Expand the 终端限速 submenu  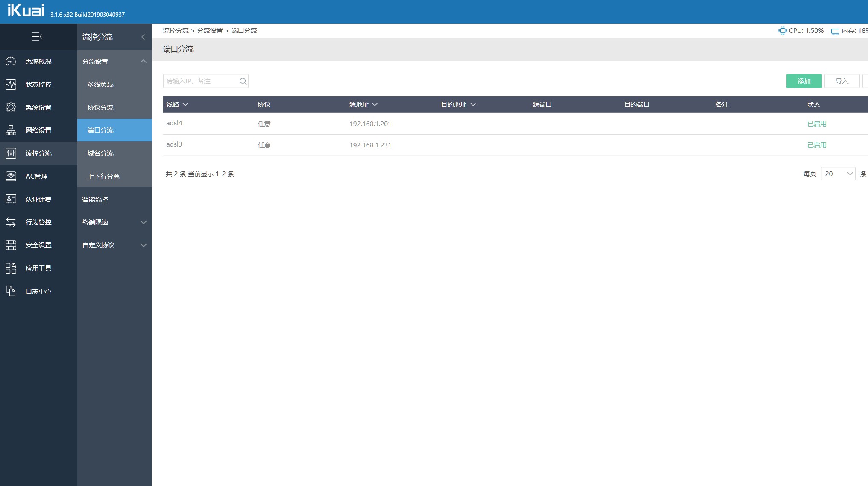[143, 222]
